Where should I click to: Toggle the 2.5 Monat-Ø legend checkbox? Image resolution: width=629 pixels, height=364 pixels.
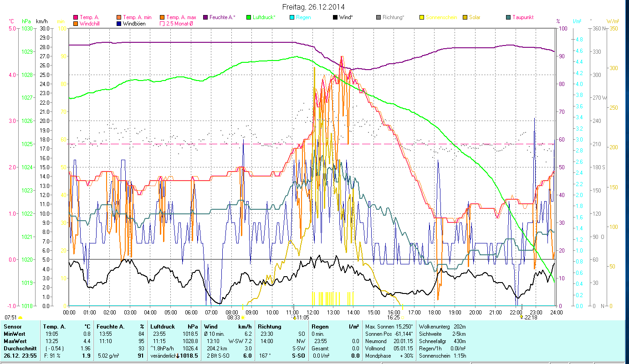tap(162, 24)
